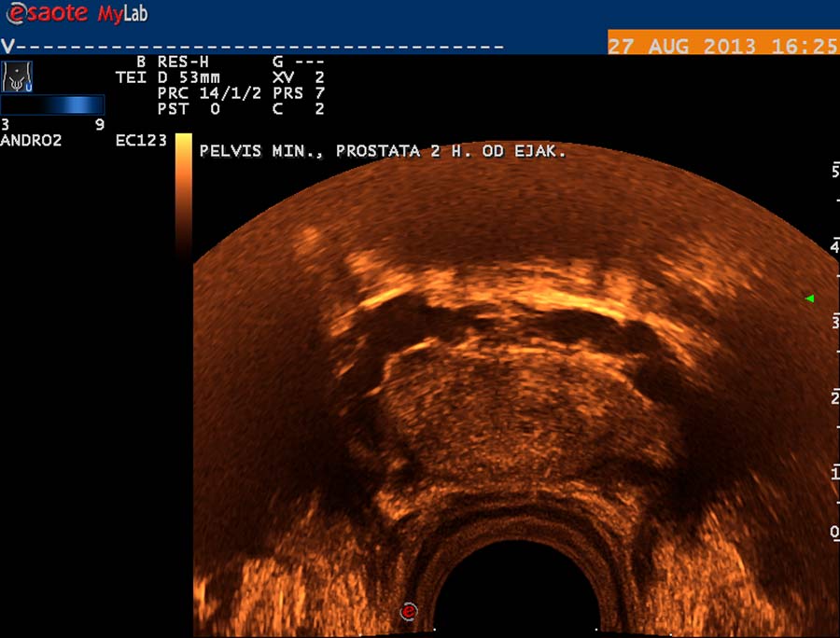Click the PST 0 parameter
Viewport: 840px width, 638px height.
(189, 110)
